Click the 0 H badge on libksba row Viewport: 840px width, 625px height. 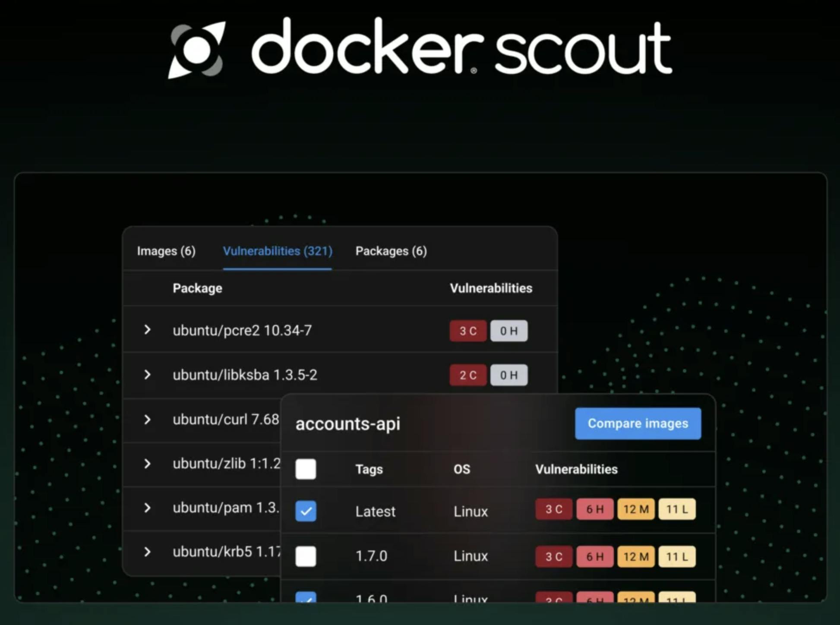click(x=508, y=375)
